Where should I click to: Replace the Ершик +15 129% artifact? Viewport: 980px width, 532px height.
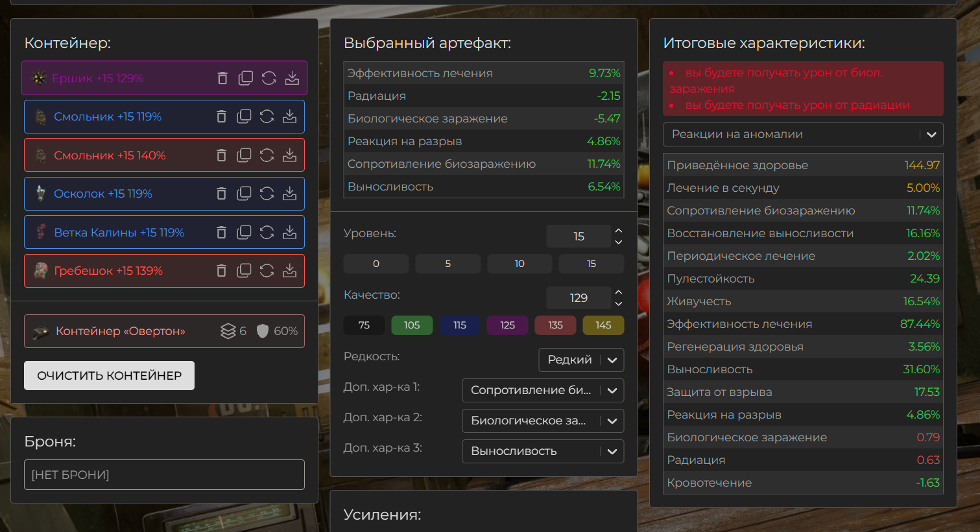269,78
